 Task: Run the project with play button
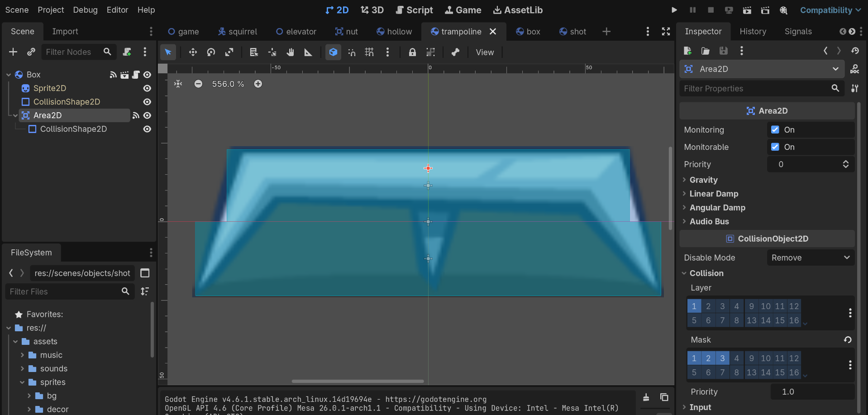(x=674, y=10)
